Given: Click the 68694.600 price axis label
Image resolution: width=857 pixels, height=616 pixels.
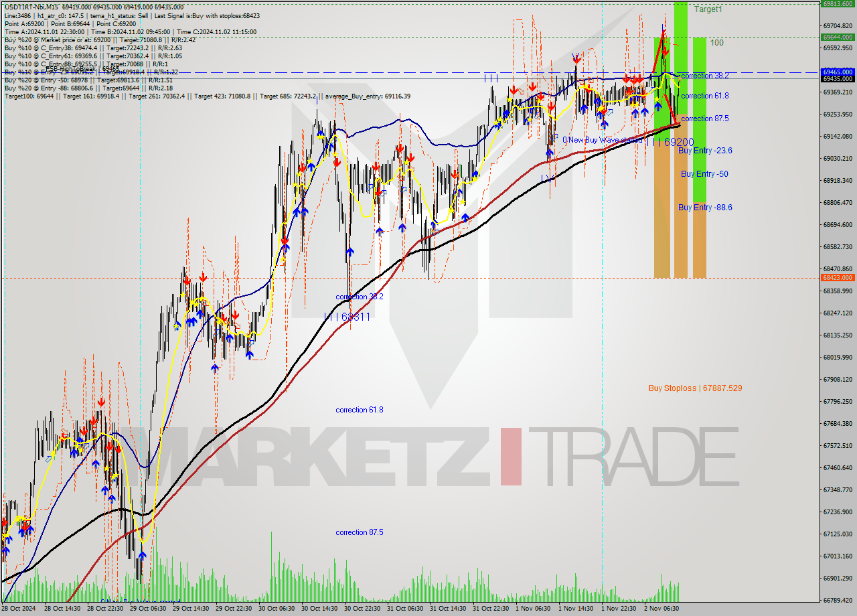Looking at the screenshot, I should (x=838, y=224).
